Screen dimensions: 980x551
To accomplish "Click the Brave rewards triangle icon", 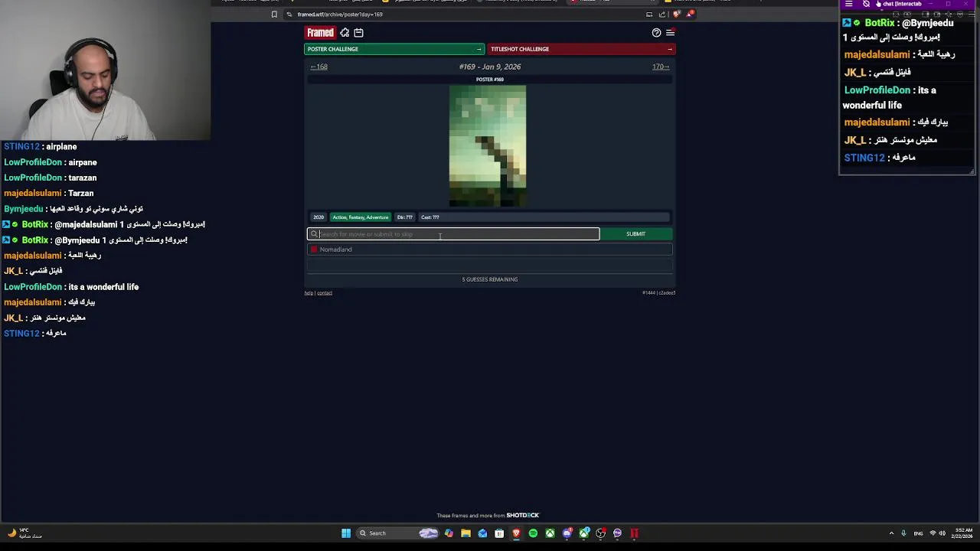I will coord(690,14).
